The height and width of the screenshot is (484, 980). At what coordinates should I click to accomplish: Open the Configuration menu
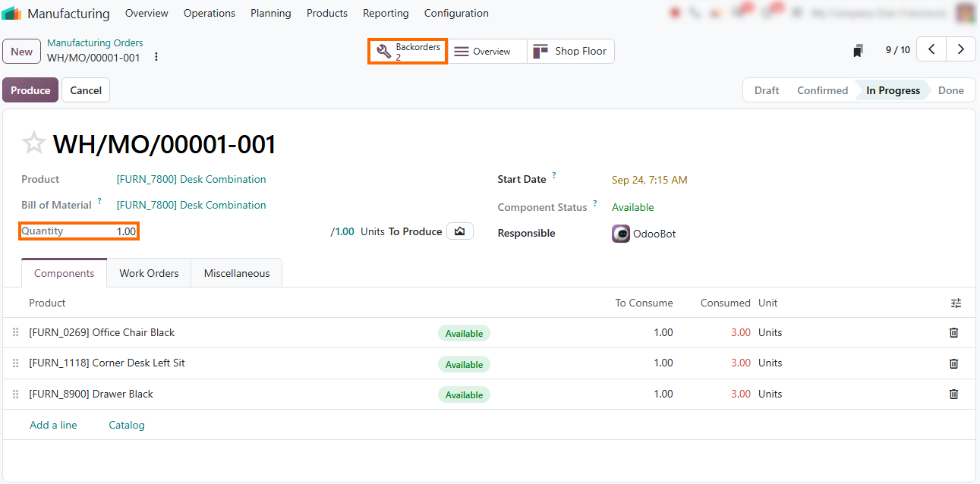(456, 13)
